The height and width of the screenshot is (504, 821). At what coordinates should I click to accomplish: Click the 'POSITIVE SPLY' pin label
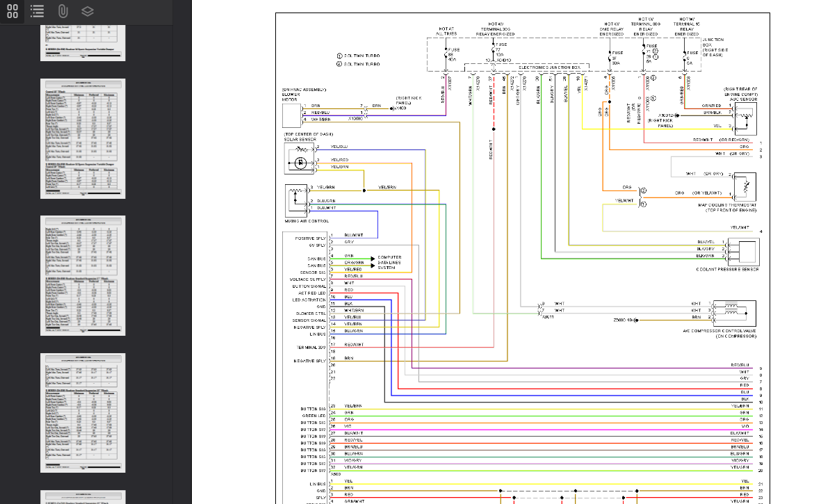pyautogui.click(x=310, y=238)
